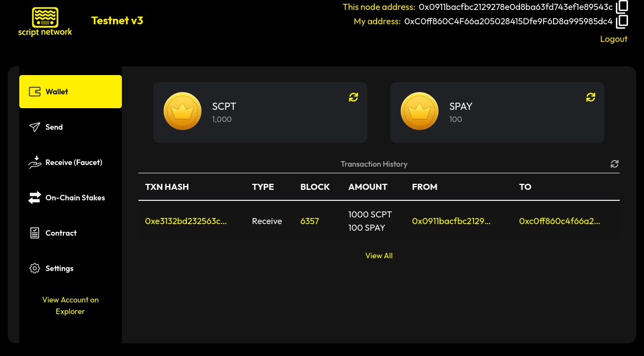Open Receive (Faucet) section
644x356 pixels.
(73, 162)
